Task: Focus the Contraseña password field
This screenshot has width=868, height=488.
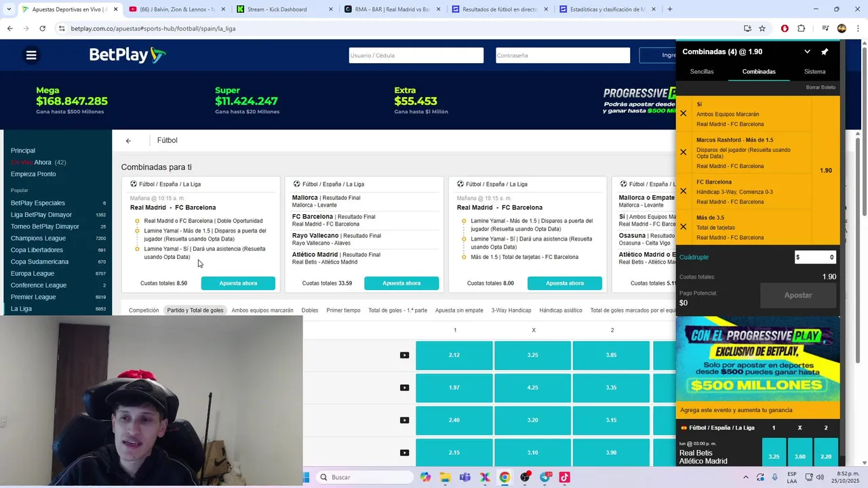Action: [x=563, y=56]
